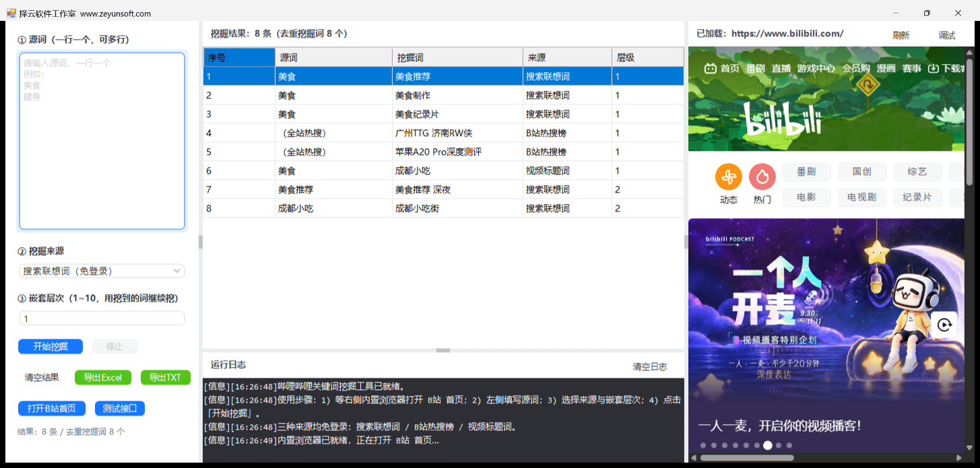Click the download icon before 下载
980x468 pixels.
click(x=934, y=68)
